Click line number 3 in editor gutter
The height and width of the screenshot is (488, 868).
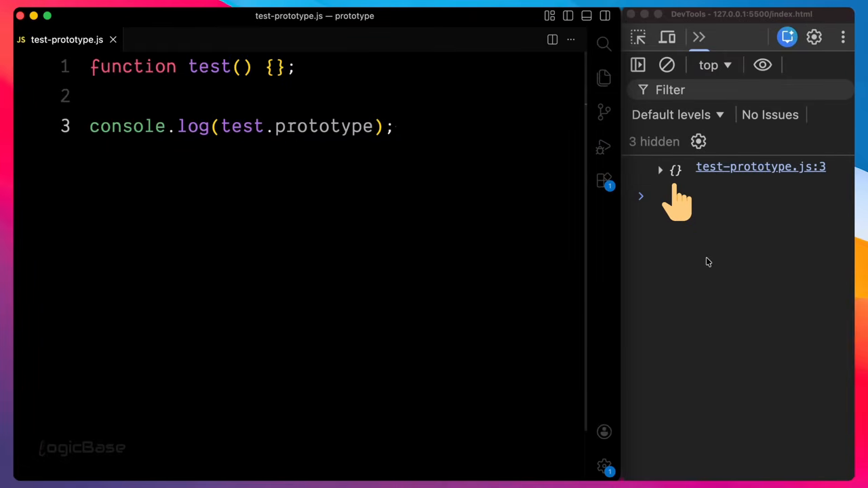click(x=65, y=126)
